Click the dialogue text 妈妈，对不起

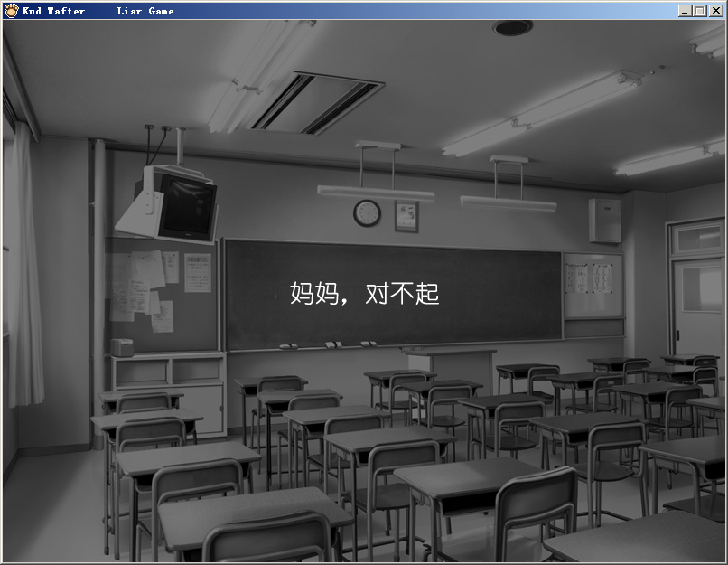pos(365,294)
